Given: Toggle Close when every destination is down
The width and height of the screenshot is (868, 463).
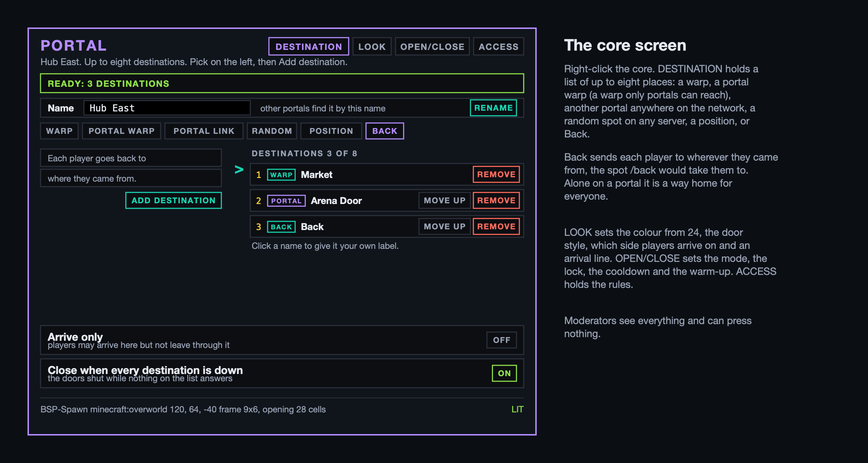Looking at the screenshot, I should (504, 373).
